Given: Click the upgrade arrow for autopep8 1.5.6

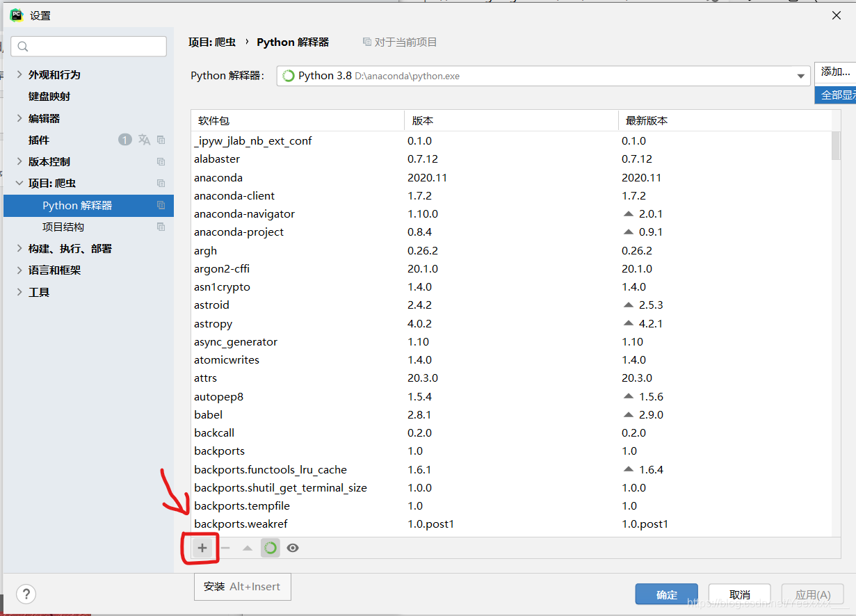Looking at the screenshot, I should (x=629, y=396).
